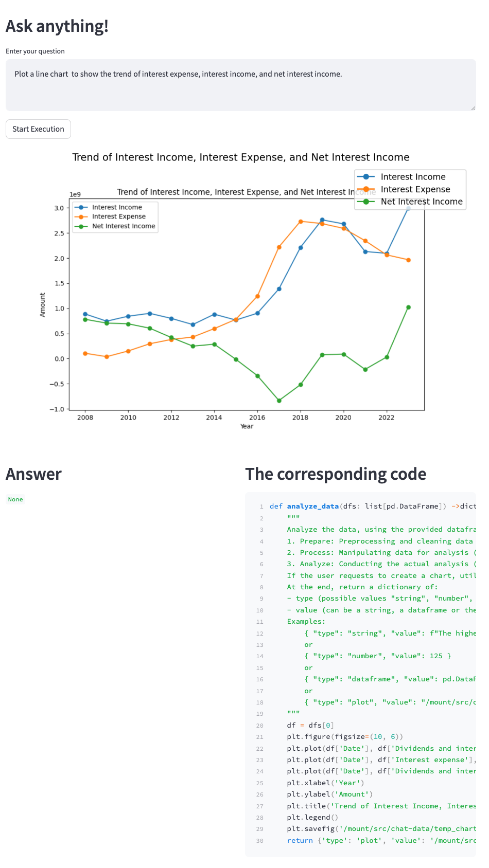The image size is (489, 868).
Task: Click the Start Execution button
Action: click(x=38, y=129)
